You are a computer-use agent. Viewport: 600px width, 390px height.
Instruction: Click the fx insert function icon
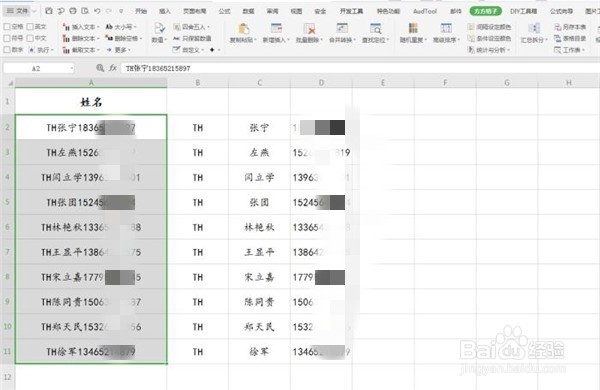112,68
